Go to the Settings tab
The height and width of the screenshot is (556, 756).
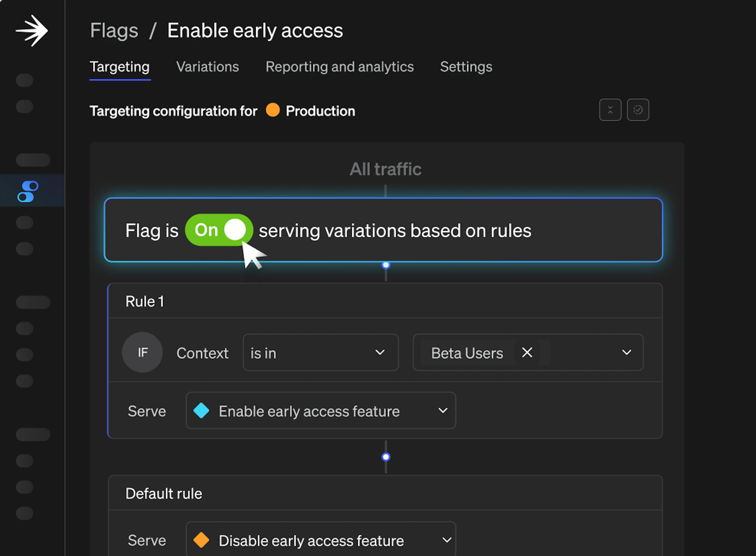click(x=466, y=67)
